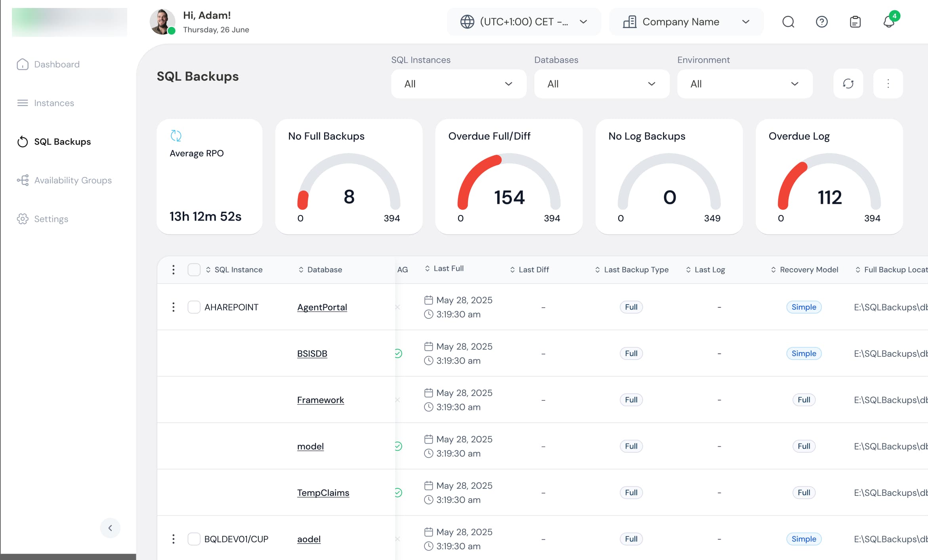Open the clipboard tasks icon
The width and height of the screenshot is (928, 560).
[855, 22]
